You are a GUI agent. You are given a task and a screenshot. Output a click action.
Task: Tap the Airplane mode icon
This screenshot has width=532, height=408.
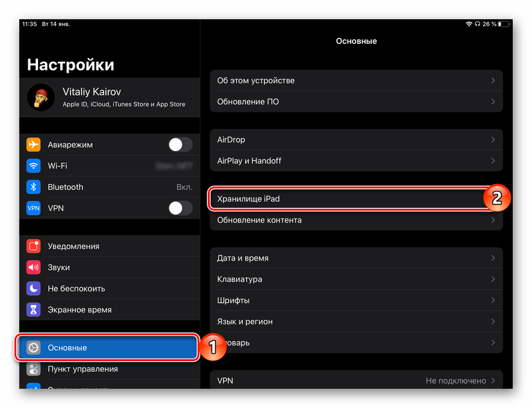pos(34,145)
